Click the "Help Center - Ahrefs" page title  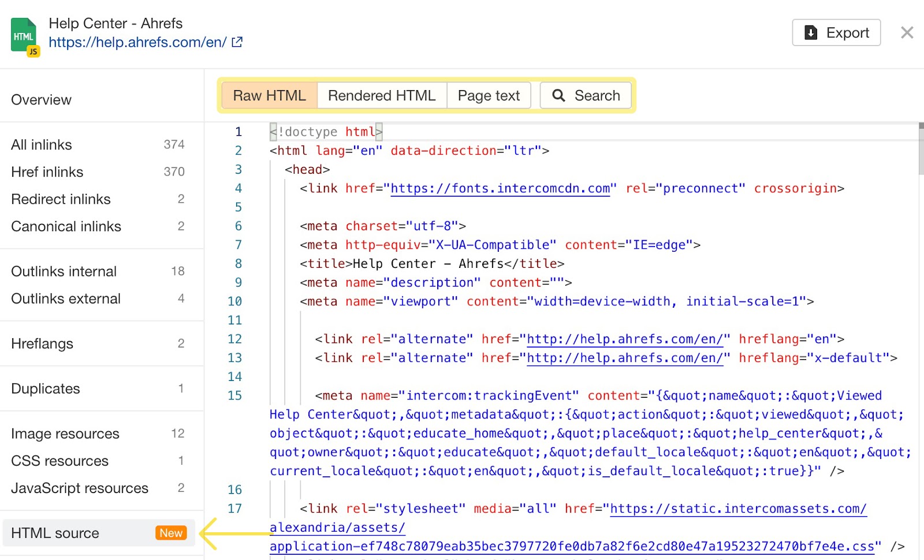click(x=115, y=24)
